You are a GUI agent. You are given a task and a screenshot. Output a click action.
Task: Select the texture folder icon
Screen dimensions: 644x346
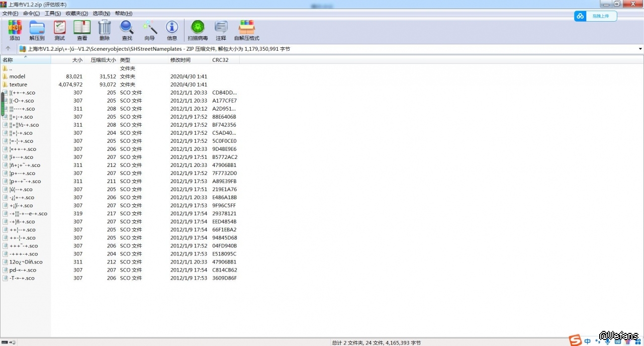coord(5,84)
